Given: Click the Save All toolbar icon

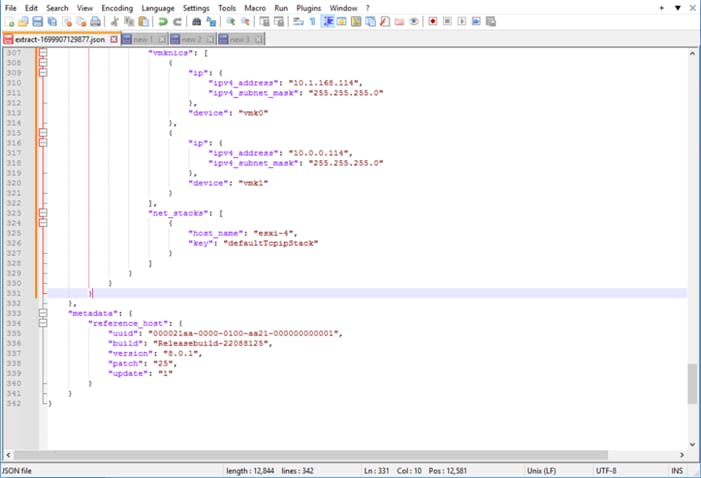Looking at the screenshot, I should click(x=52, y=21).
